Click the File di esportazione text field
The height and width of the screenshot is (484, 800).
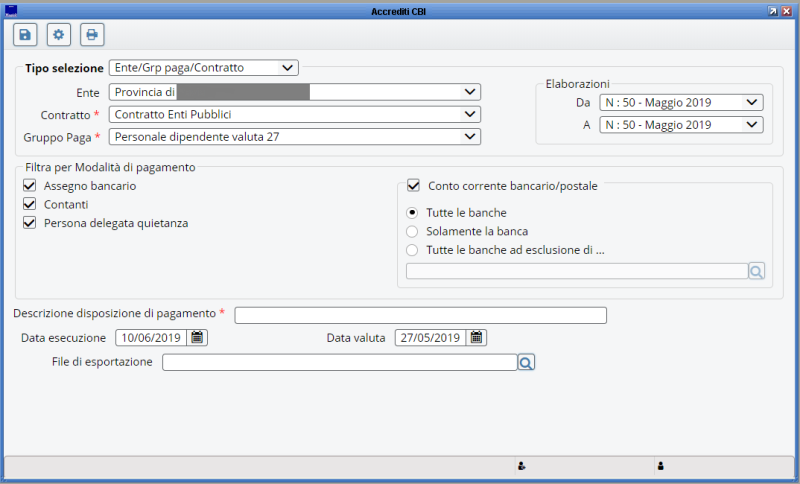[x=339, y=362]
